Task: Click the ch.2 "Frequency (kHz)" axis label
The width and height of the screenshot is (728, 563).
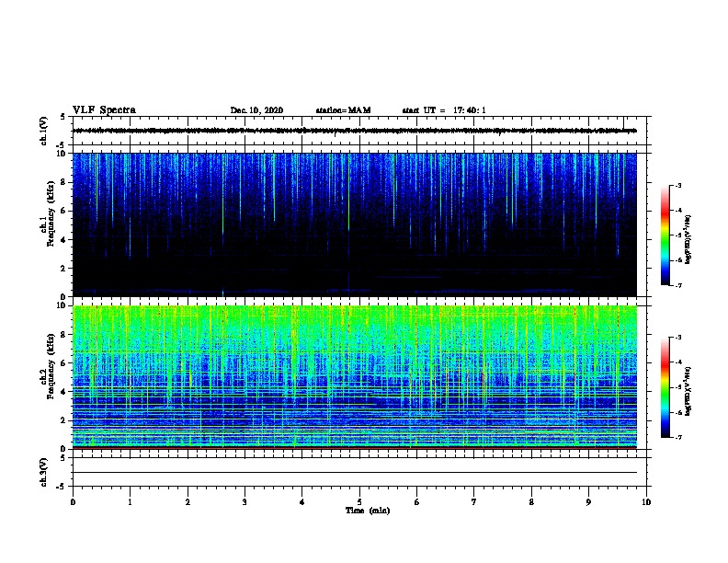Action: [51, 366]
